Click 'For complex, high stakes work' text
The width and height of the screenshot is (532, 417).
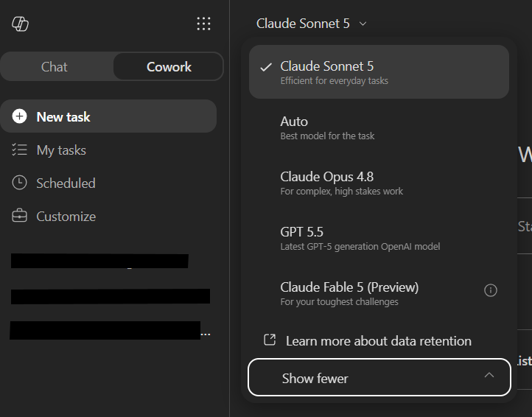pyautogui.click(x=342, y=192)
